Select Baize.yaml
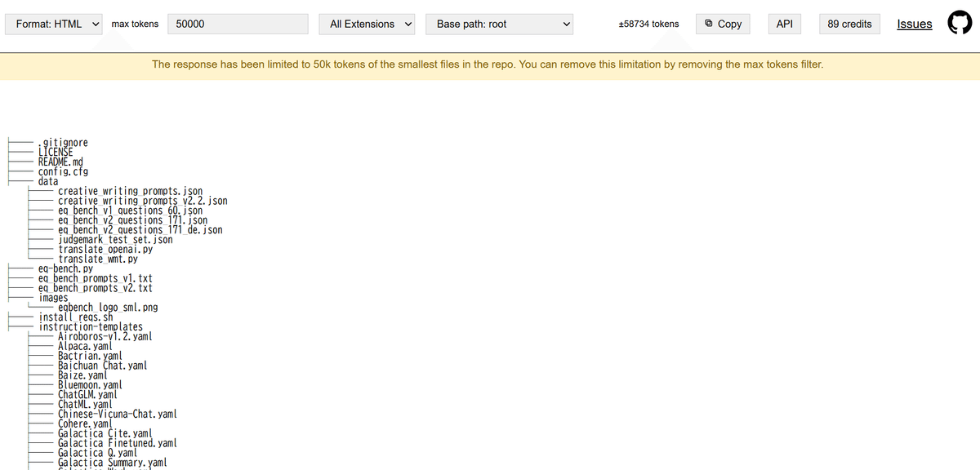 (x=82, y=375)
